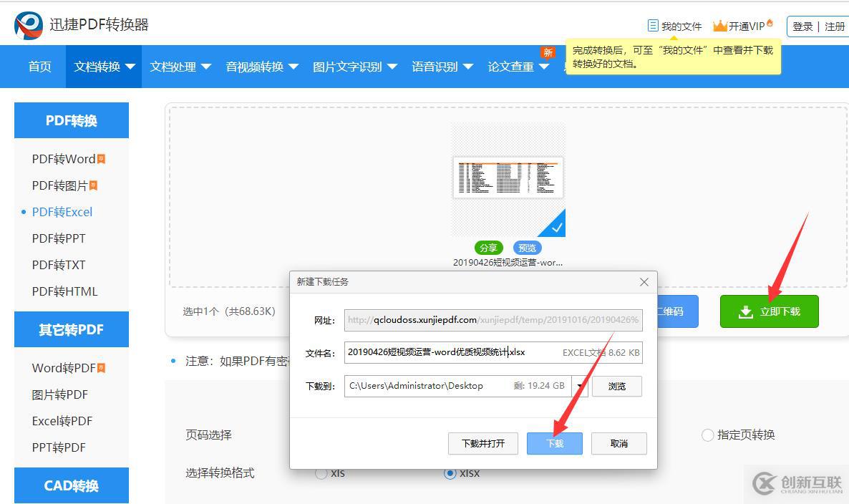The image size is (849, 504).
Task: Open PDF转HTML in sidebar
Action: [x=64, y=291]
